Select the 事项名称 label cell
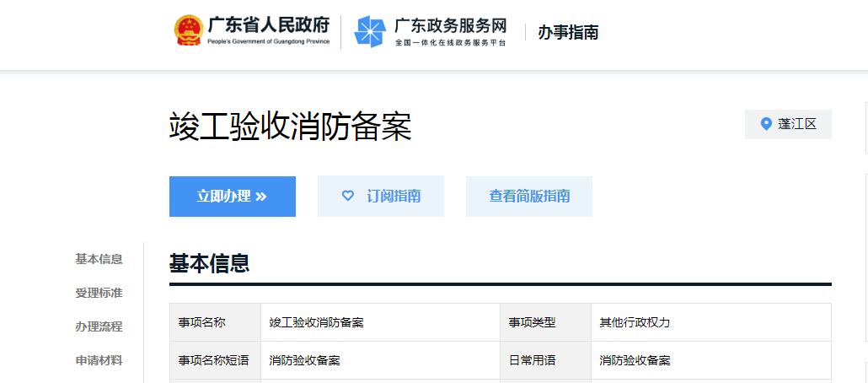Viewport: 868px width, 383px height. [x=216, y=322]
